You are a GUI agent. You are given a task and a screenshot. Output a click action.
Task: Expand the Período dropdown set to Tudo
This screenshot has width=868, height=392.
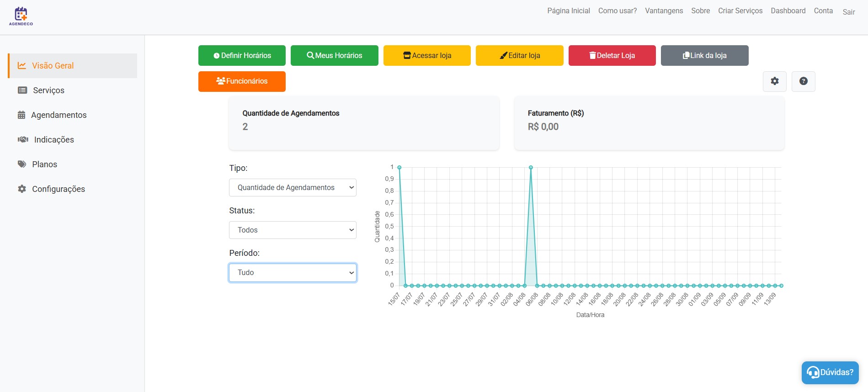293,273
